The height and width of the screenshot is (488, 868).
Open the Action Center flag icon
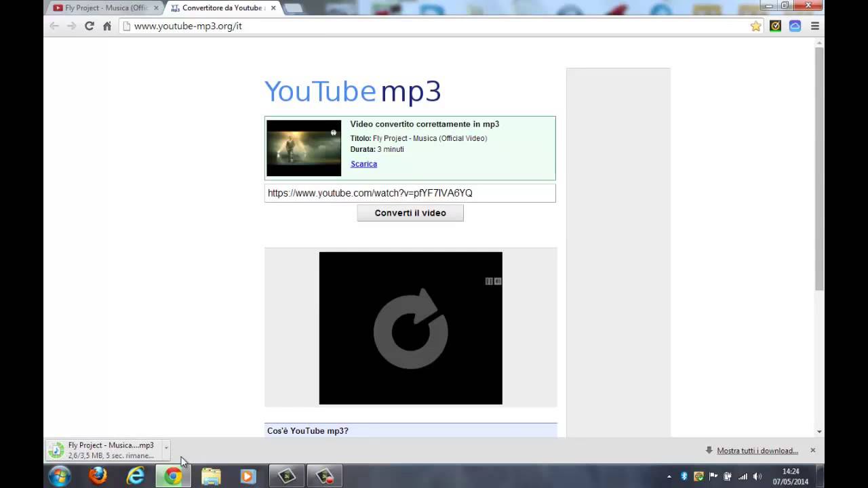pos(713,476)
